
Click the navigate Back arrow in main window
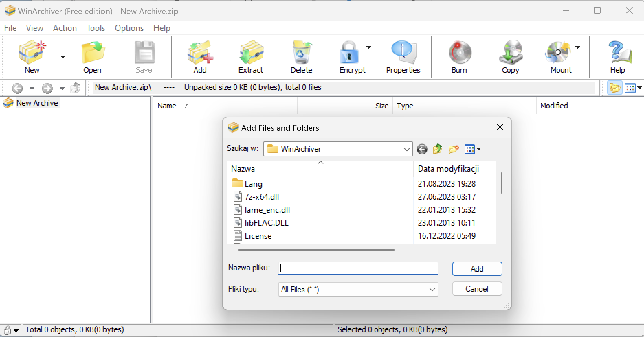pos(17,88)
